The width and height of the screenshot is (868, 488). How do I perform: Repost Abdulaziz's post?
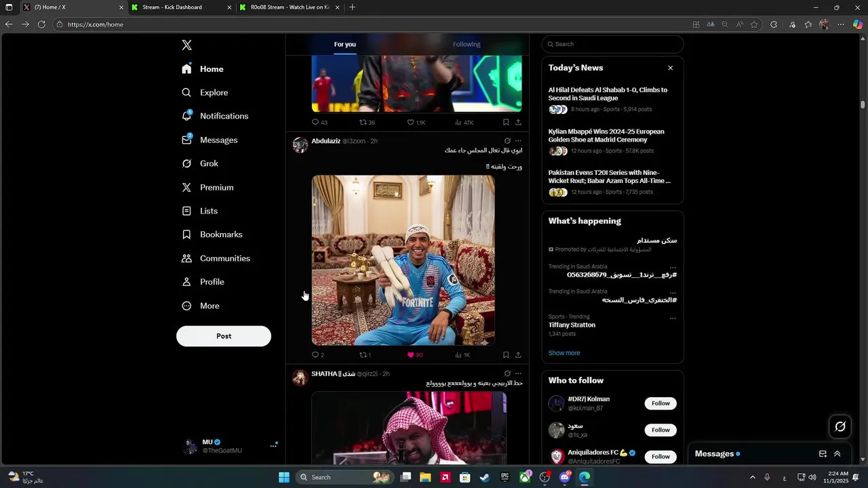coord(365,355)
